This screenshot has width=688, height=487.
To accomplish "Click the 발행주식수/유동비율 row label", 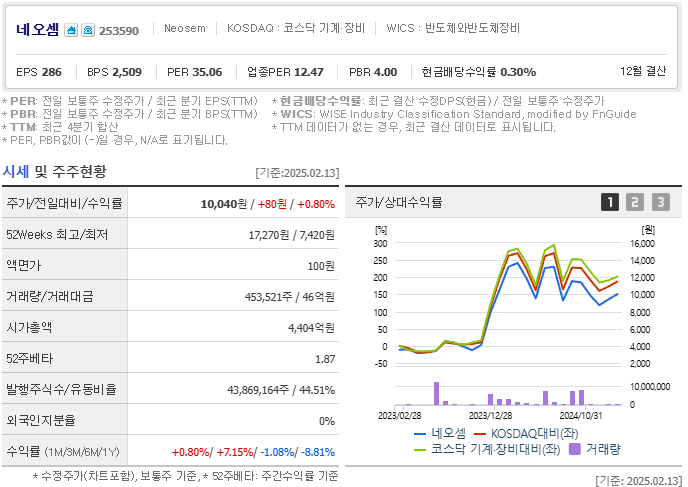I will [x=61, y=389].
